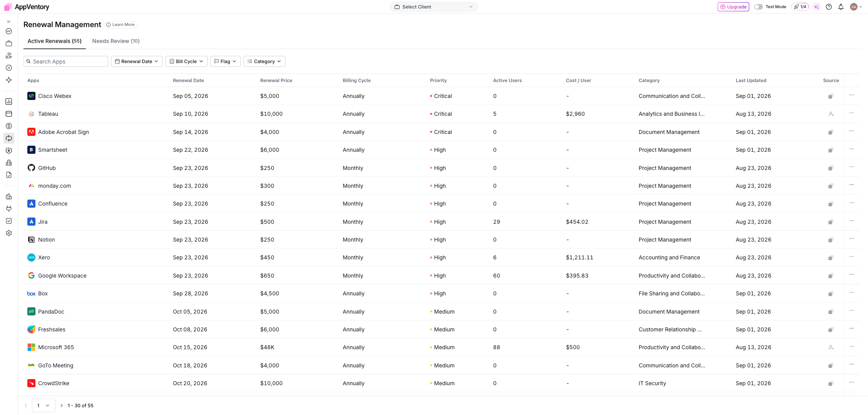The width and height of the screenshot is (868, 415).
Task: Click the Cisco Webex source icon
Action: click(831, 96)
